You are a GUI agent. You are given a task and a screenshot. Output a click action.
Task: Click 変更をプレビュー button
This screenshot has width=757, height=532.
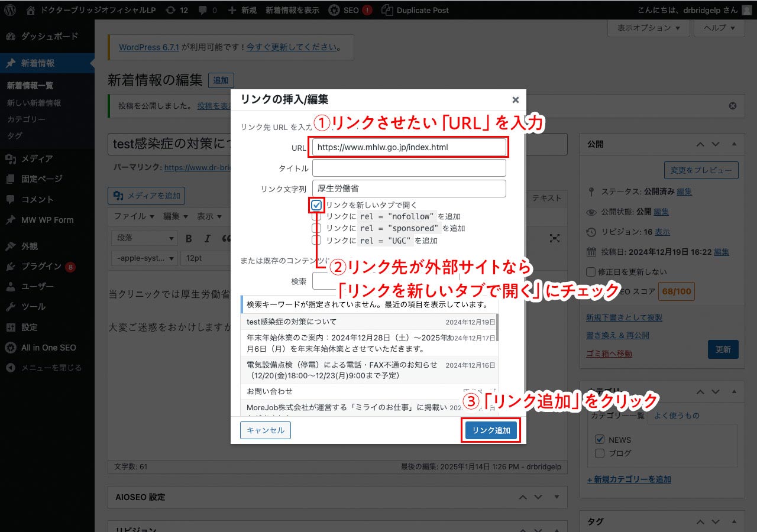point(701,170)
